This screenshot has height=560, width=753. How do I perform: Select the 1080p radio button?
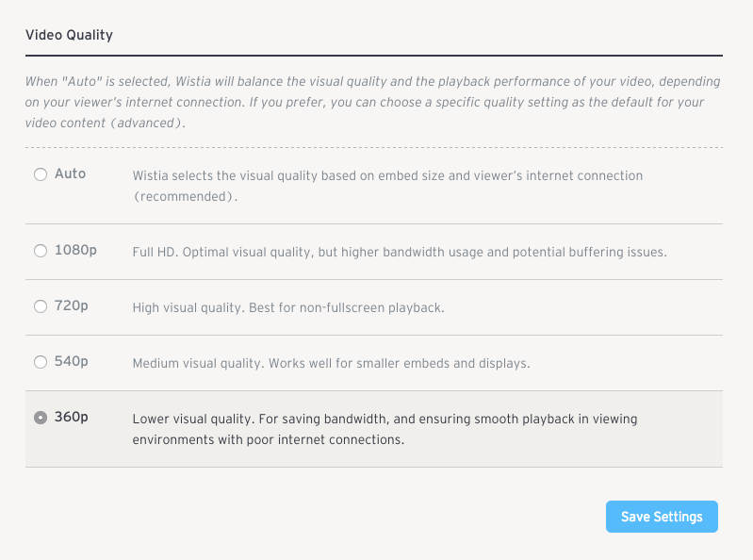(x=41, y=251)
